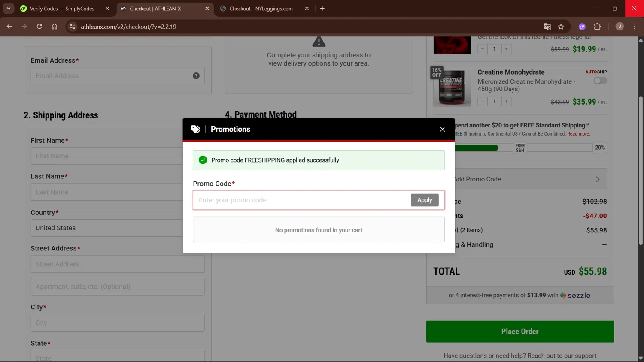644x362 pixels.
Task: View site information icon in address bar
Action: 73,27
